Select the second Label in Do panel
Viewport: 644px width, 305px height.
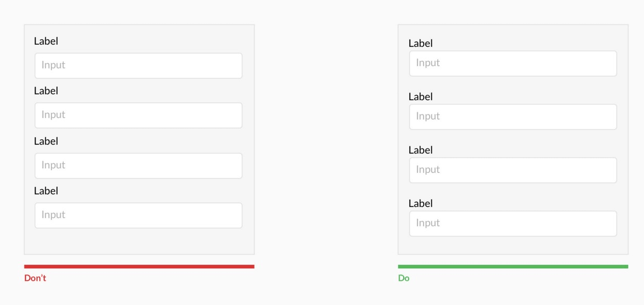[421, 97]
